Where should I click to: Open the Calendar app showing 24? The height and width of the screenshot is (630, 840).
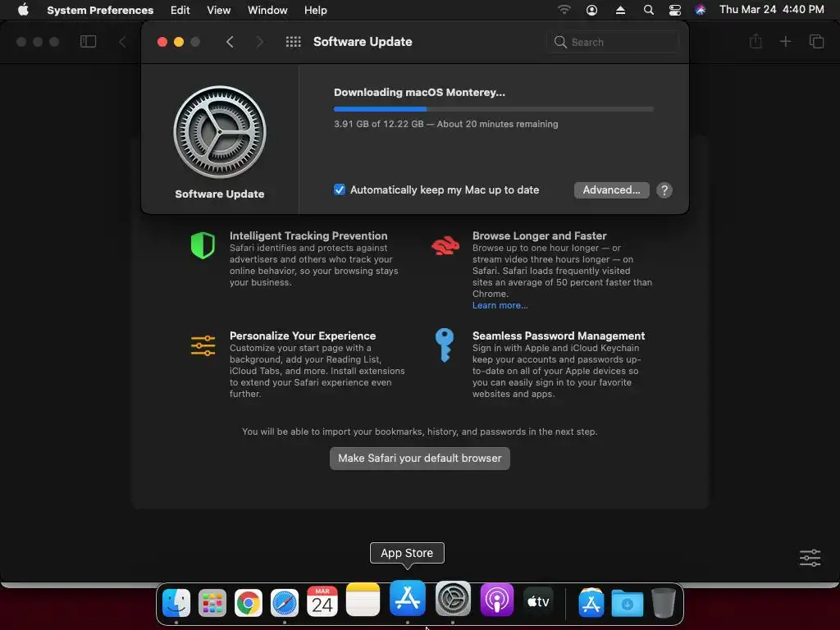(x=322, y=601)
